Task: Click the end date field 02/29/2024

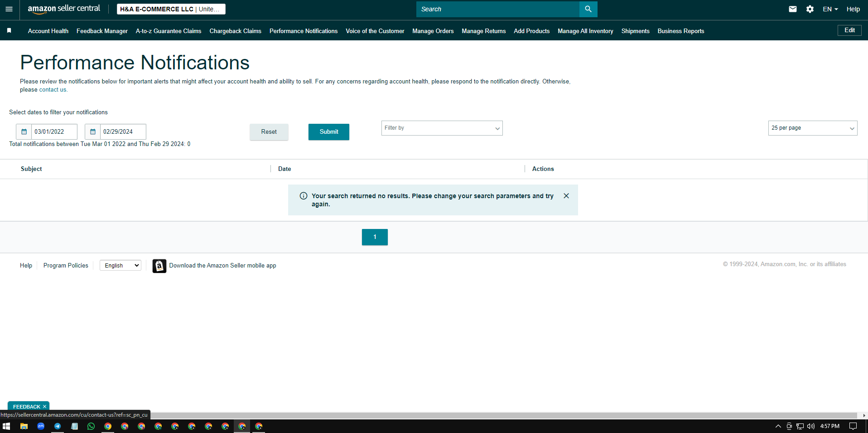Action: coord(123,131)
